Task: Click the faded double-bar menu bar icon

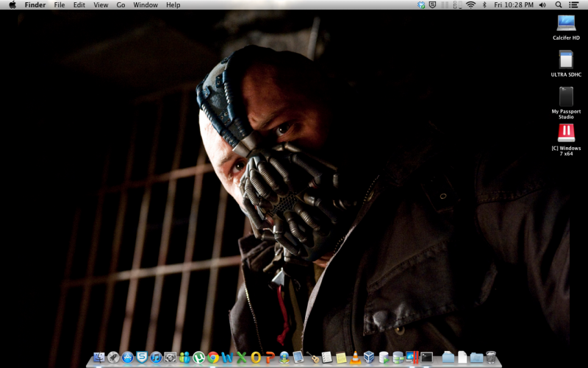Action: [x=445, y=5]
